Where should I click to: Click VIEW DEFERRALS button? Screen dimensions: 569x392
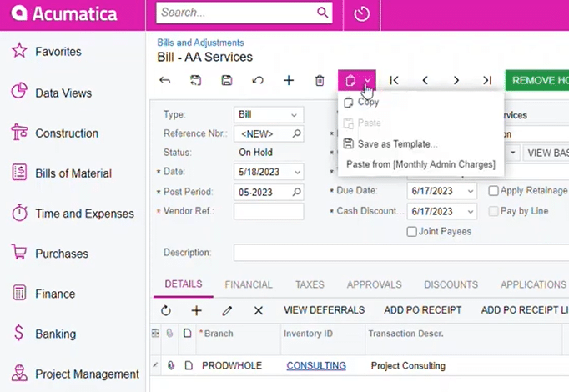(324, 310)
